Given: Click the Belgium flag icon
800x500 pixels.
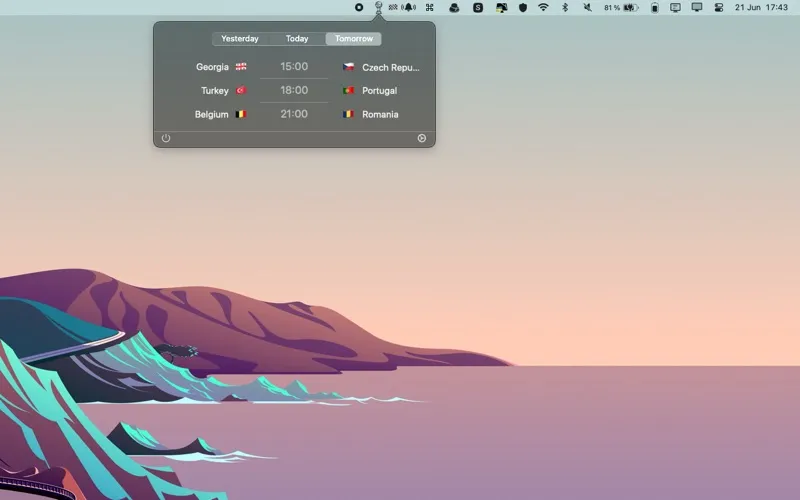Looking at the screenshot, I should point(241,114).
